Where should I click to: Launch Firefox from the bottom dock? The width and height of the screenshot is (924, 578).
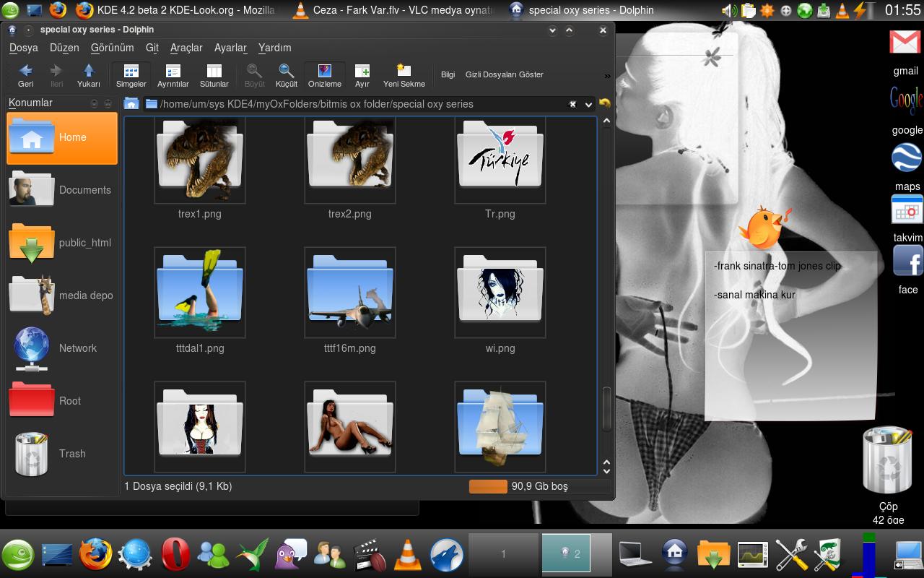pyautogui.click(x=95, y=555)
